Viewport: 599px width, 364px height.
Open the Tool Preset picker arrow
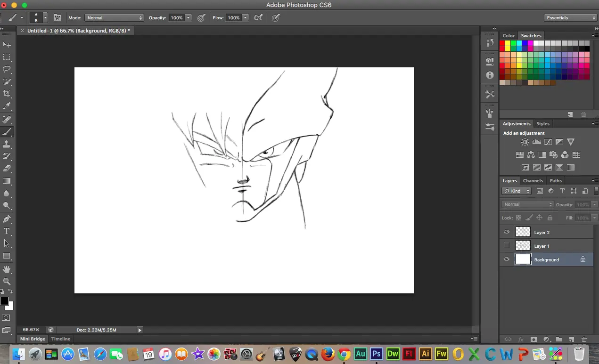[x=22, y=18]
